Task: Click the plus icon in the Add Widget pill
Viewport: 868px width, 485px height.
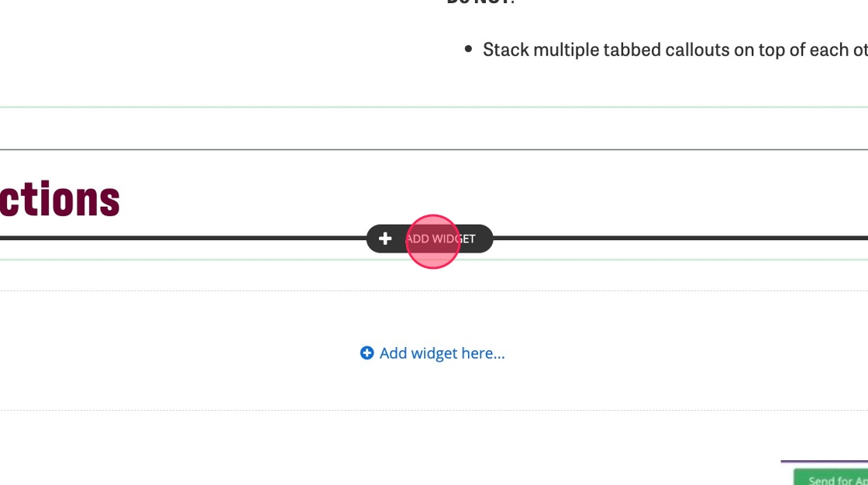Action: point(385,239)
